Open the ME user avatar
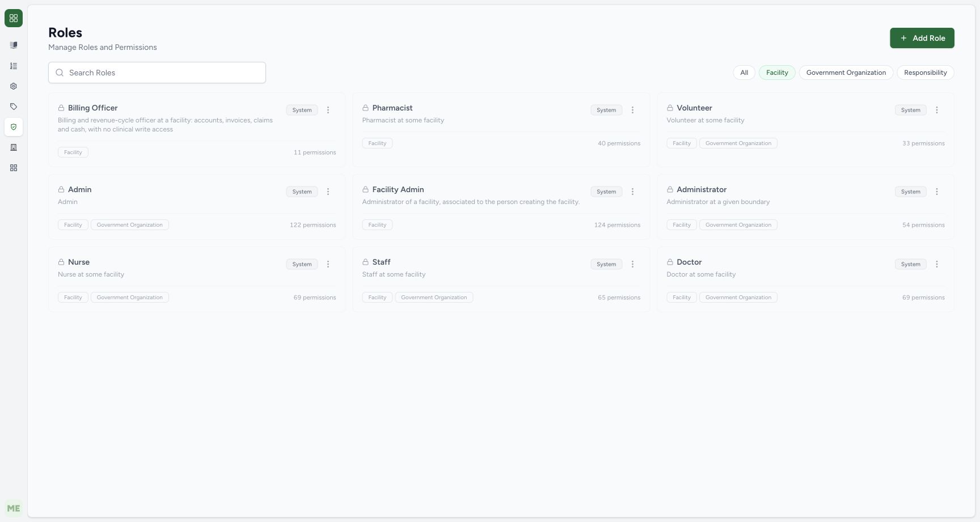Viewport: 980px width, 522px height. point(14,508)
